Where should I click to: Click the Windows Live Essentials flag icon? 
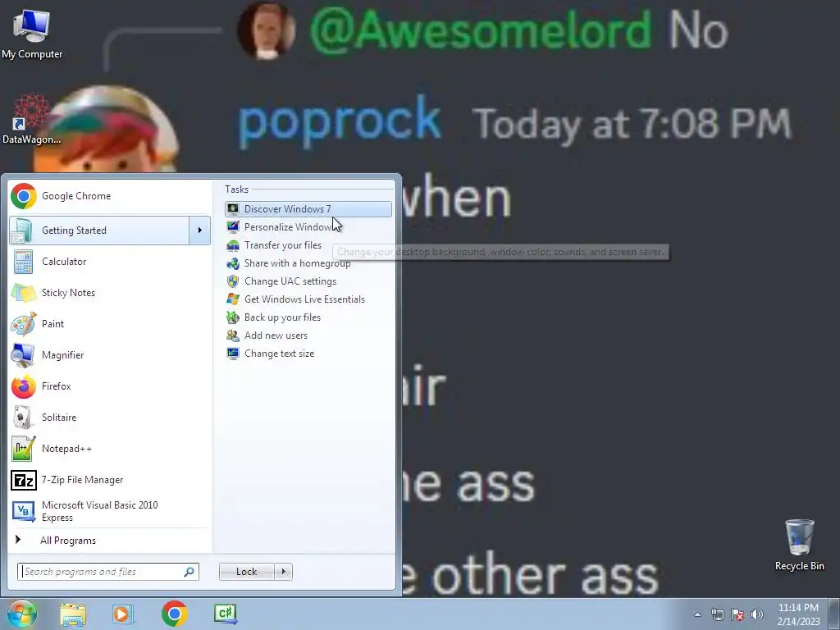pos(233,299)
